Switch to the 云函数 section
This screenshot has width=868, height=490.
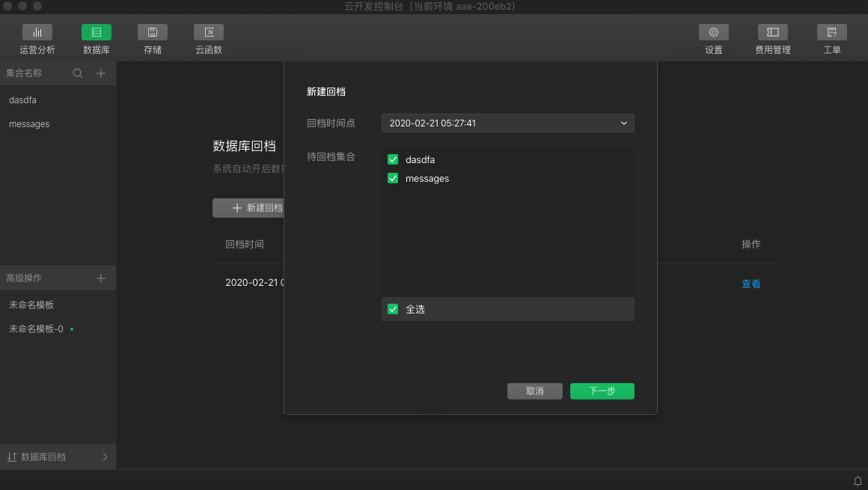(208, 39)
